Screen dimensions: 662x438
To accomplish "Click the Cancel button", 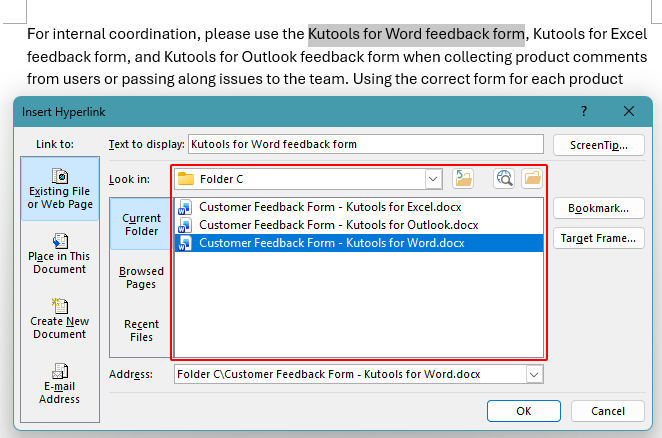I will point(608,411).
